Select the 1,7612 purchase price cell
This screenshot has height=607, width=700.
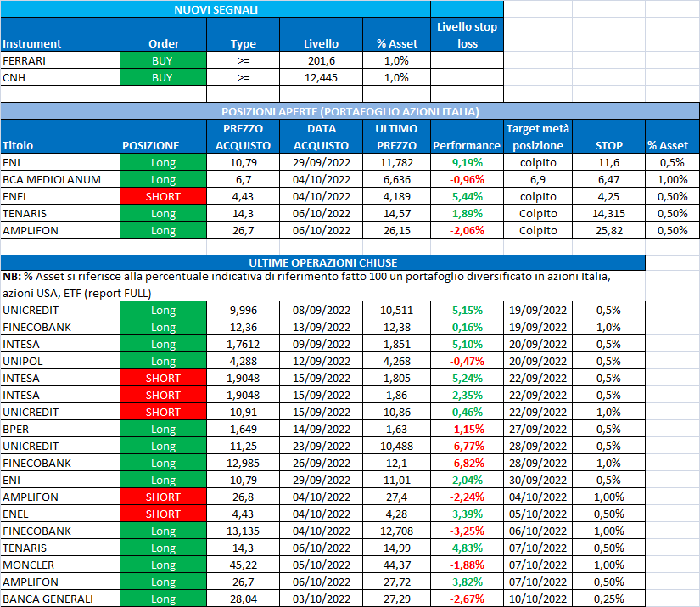click(244, 344)
